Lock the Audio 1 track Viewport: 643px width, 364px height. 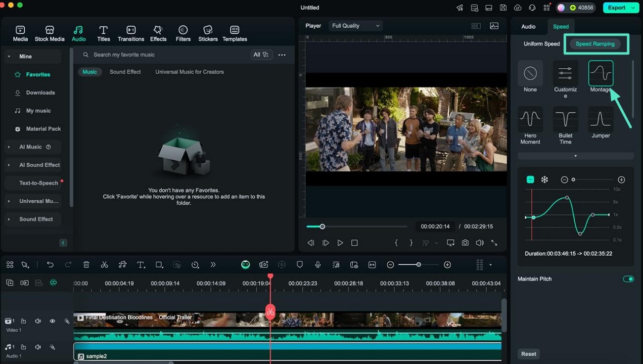(x=23, y=347)
